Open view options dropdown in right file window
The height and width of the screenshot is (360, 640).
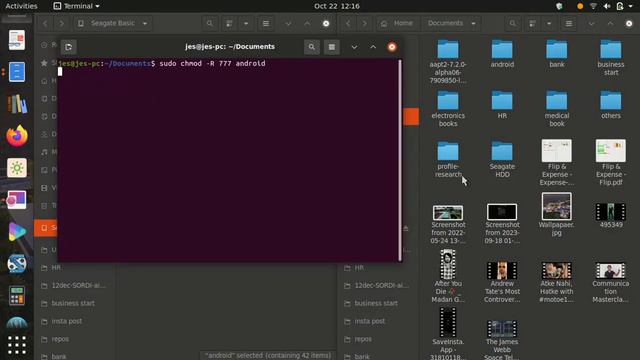[549, 23]
